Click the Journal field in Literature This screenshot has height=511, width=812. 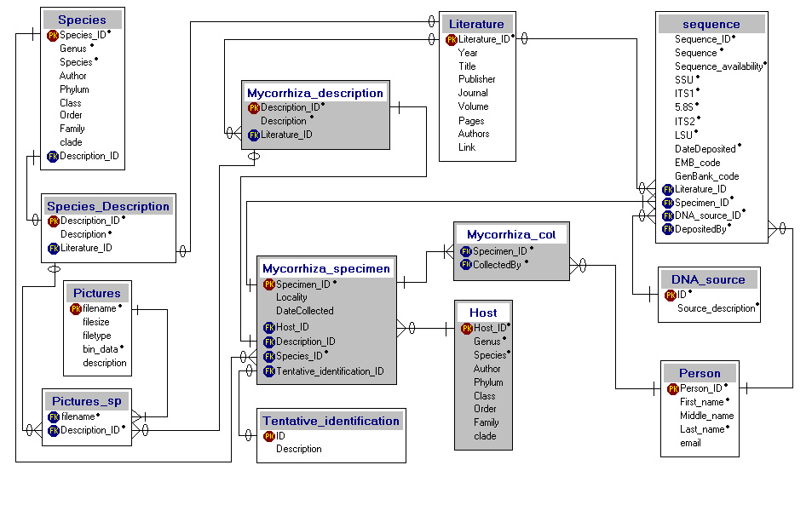coord(473,93)
